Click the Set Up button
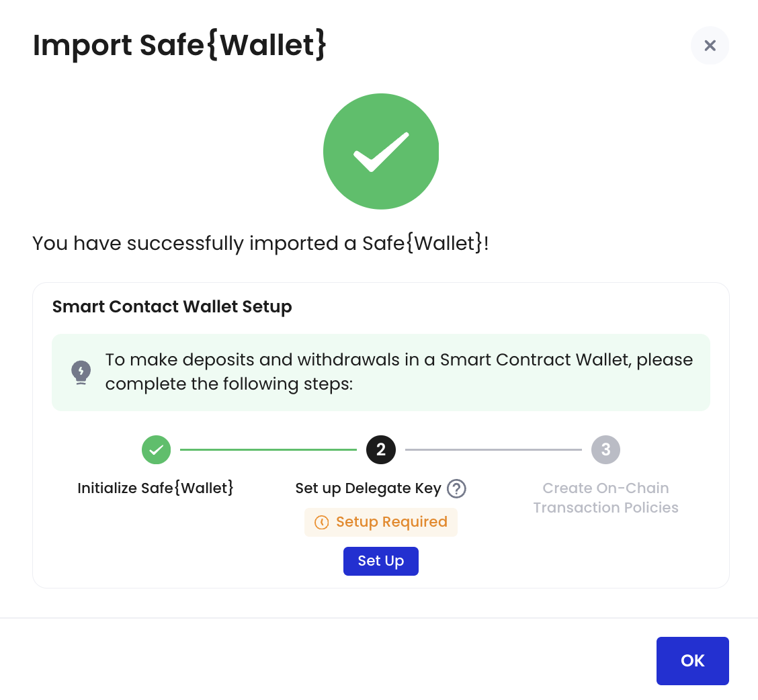The width and height of the screenshot is (758, 700). pyautogui.click(x=381, y=561)
